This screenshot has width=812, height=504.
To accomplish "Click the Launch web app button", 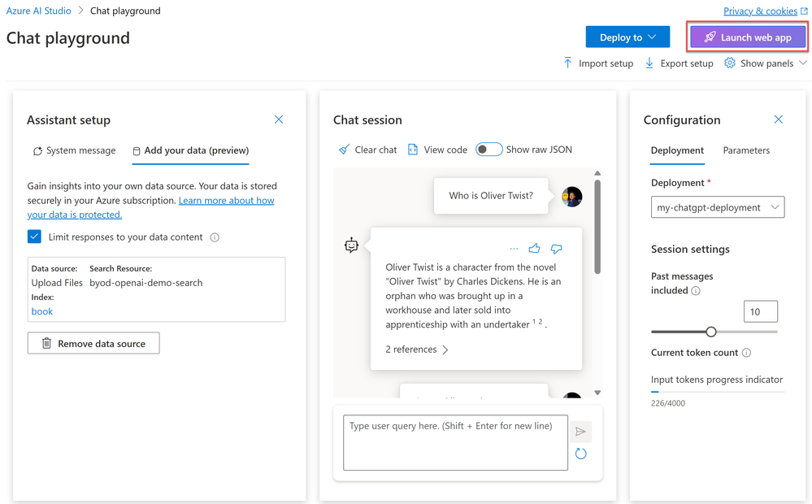I will coord(748,37).
